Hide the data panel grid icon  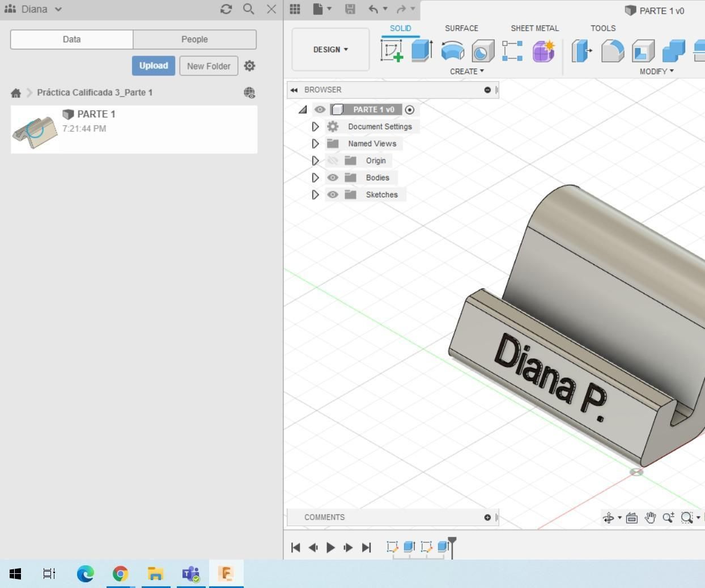[x=295, y=9]
